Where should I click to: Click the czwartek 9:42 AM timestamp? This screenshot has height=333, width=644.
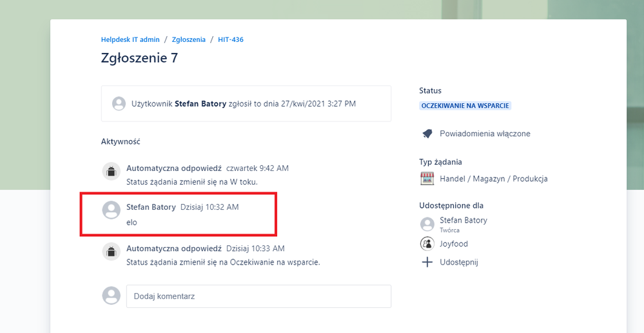coord(257,168)
